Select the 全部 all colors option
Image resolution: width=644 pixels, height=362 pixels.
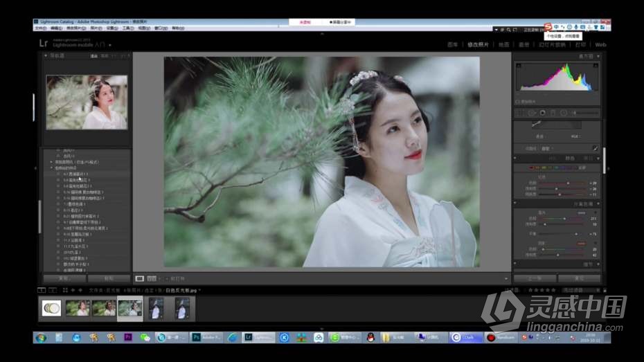tap(582, 168)
